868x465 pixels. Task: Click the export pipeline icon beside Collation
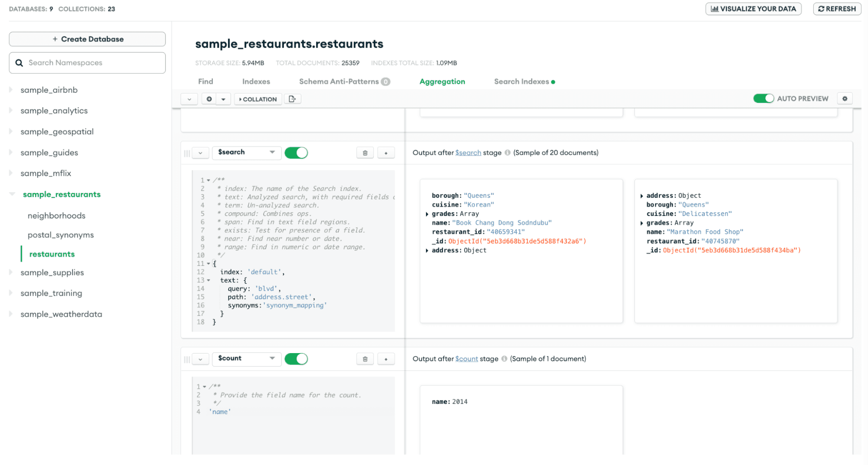click(292, 99)
